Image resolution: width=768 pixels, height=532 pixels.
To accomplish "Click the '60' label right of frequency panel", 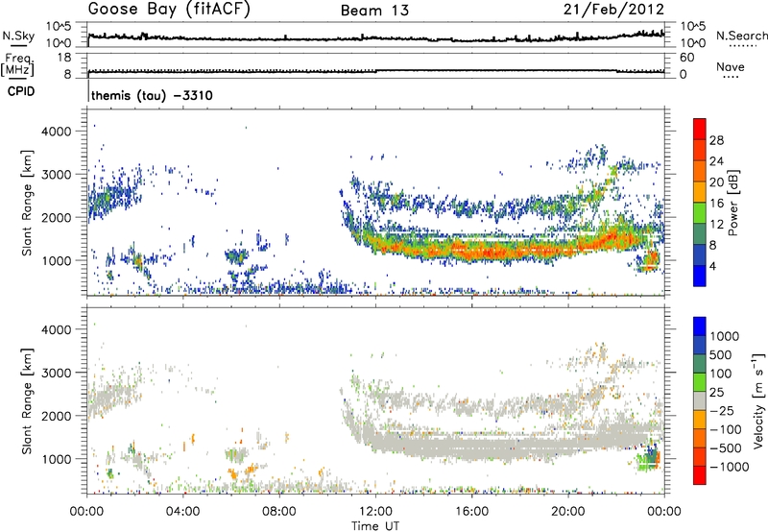I will (686, 58).
